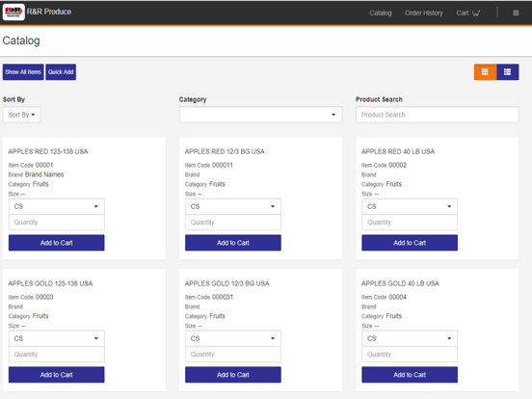
Task: Expand CS unit dropdown for APPLES GOLD 12/3 BG USA
Action: pyautogui.click(x=233, y=338)
